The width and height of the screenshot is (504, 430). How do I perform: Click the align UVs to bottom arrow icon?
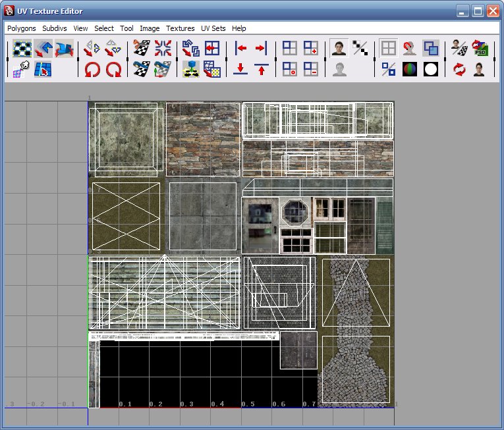240,69
